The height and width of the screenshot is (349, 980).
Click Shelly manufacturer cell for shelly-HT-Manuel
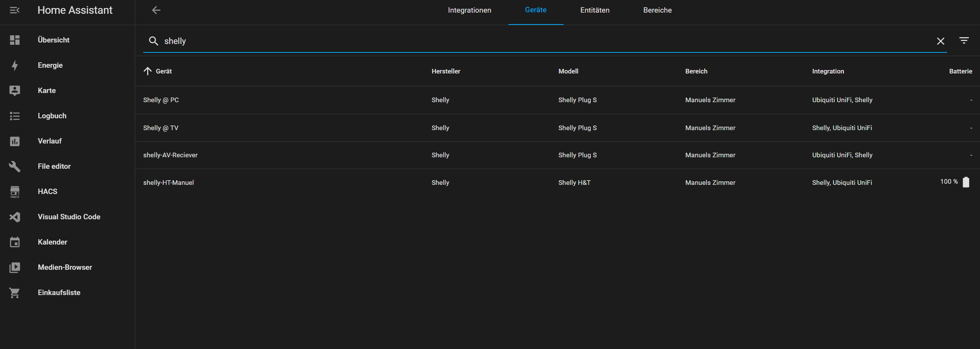[440, 183]
